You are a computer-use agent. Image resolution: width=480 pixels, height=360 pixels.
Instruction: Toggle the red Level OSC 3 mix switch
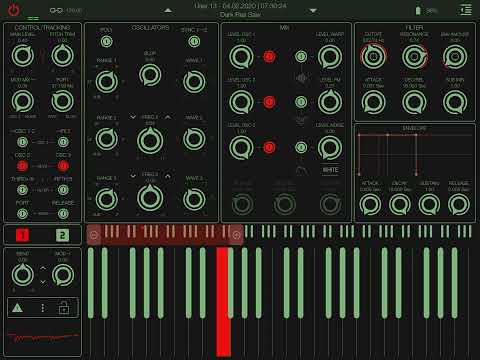coord(269,147)
